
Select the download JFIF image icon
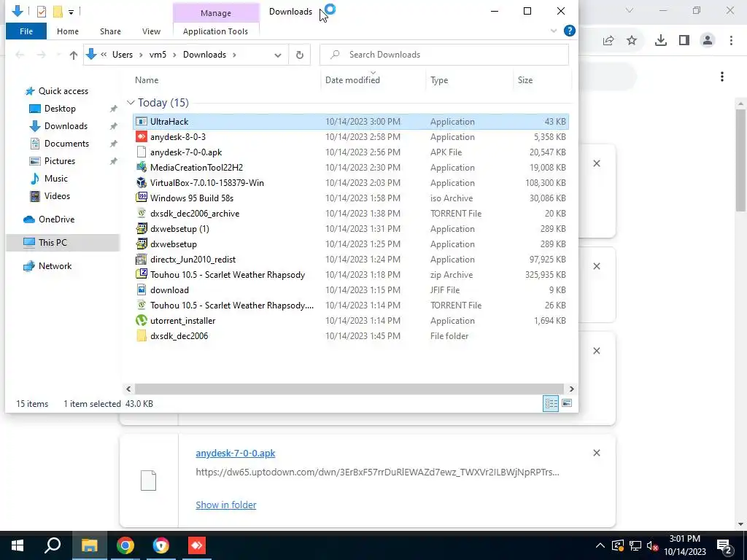point(141,290)
